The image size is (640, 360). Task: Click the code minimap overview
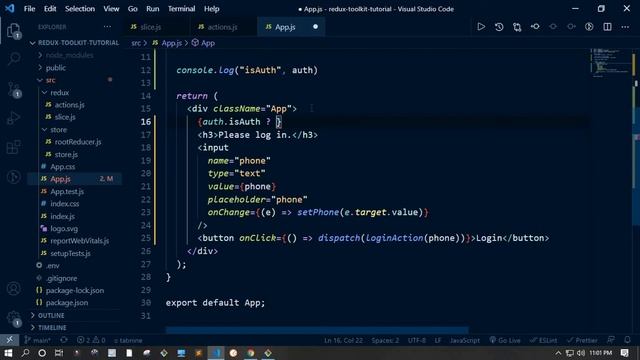pos(611,63)
